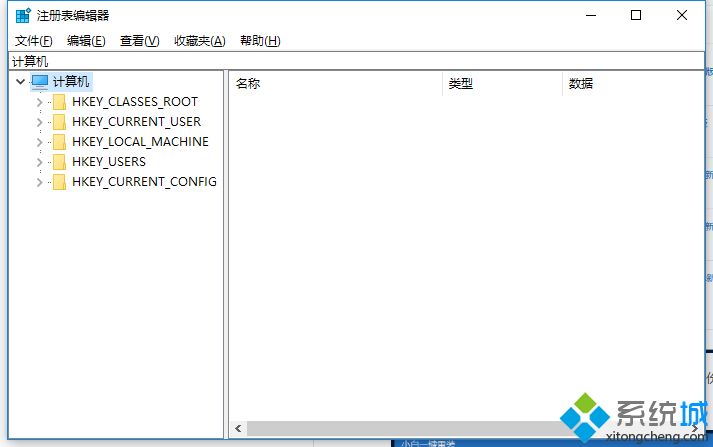713x447 pixels.
Task: Click the HKEY_CURRENT_USER folder icon
Action: (x=59, y=122)
